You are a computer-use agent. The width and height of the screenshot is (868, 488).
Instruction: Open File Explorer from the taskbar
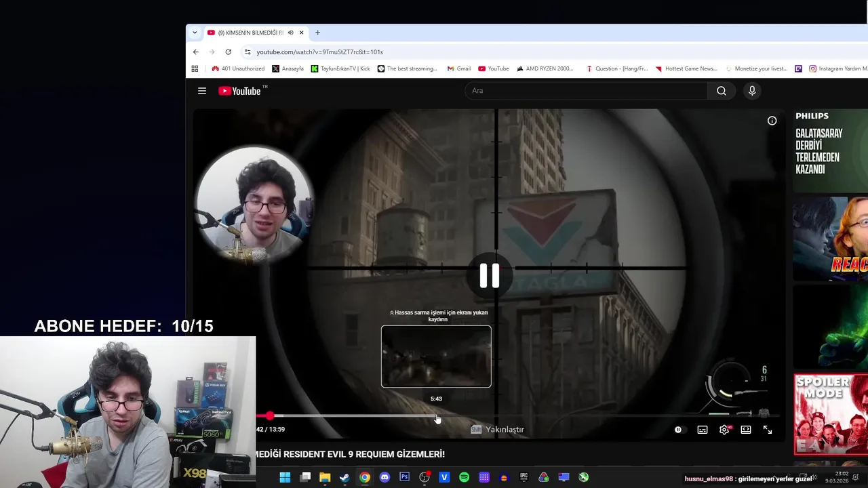[325, 477]
